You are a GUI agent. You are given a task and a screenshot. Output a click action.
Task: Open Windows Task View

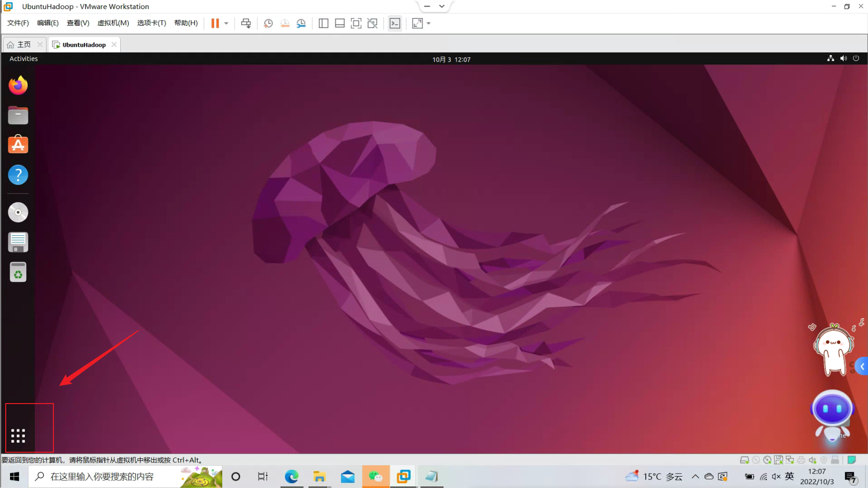tap(263, 477)
